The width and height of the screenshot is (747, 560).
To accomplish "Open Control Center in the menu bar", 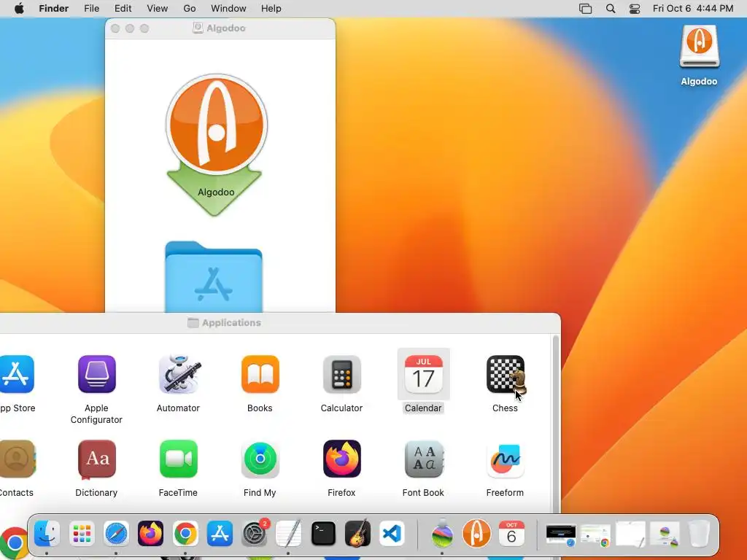I will pyautogui.click(x=635, y=9).
